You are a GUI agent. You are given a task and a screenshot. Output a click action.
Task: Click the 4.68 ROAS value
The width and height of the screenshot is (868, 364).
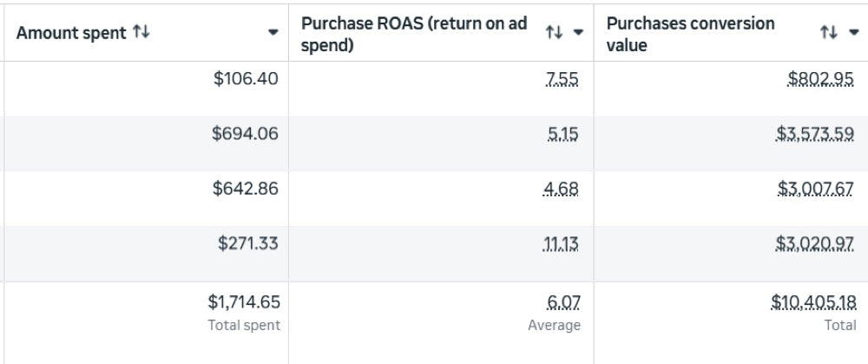(561, 189)
